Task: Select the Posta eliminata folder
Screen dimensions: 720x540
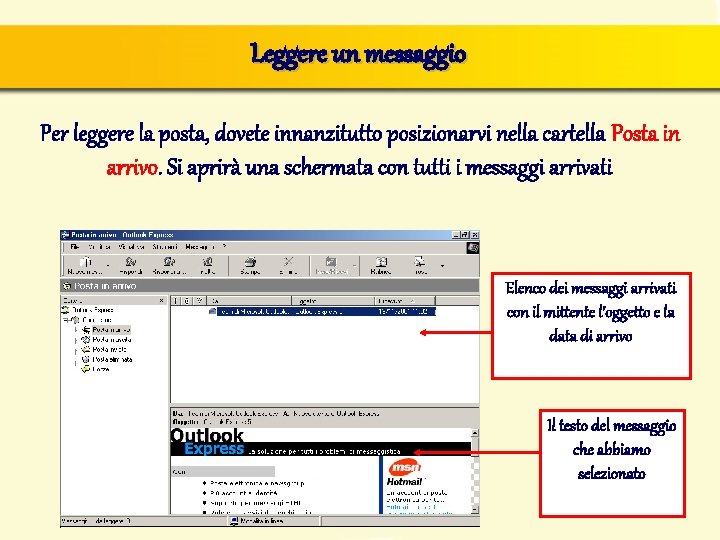Action: [112, 360]
